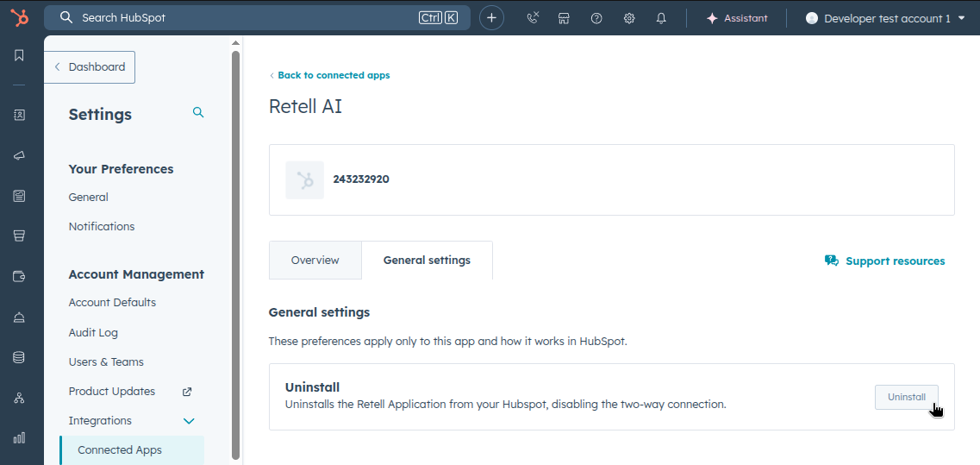Click the Ctrl K shortcut hint

coord(438,17)
